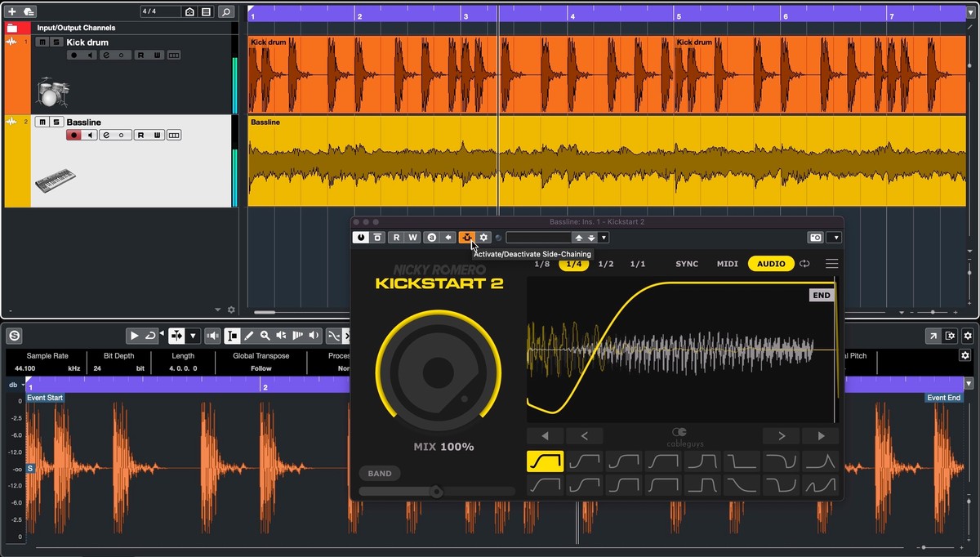
Task: Mute the Kick drum track
Action: coord(42,42)
